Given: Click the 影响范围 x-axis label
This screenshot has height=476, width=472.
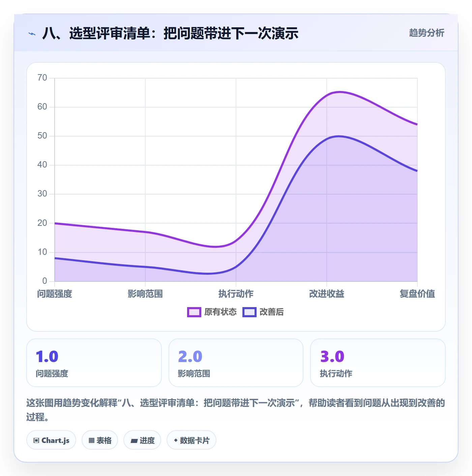Looking at the screenshot, I should [x=145, y=294].
